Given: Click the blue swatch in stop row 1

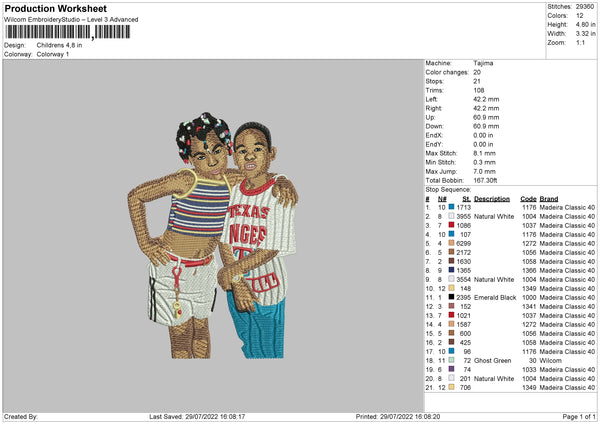Looking at the screenshot, I should coord(451,207).
